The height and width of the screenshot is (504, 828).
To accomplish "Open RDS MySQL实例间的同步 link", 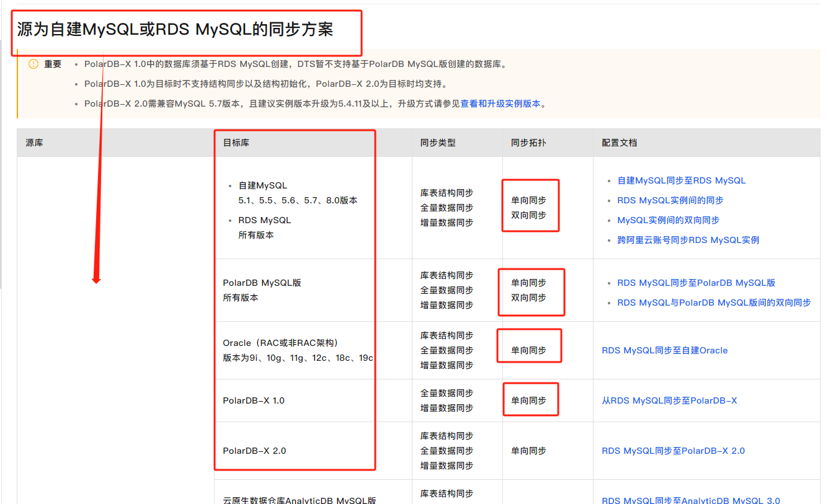I will (670, 200).
